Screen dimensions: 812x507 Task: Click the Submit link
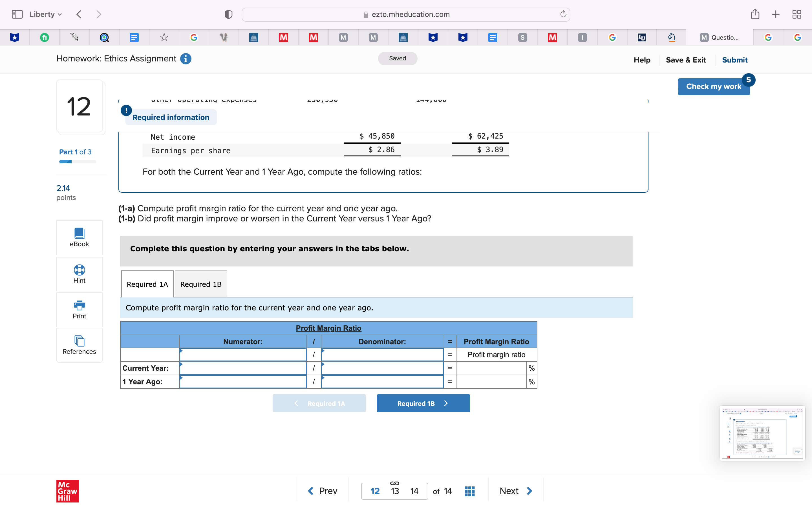pyautogui.click(x=734, y=60)
